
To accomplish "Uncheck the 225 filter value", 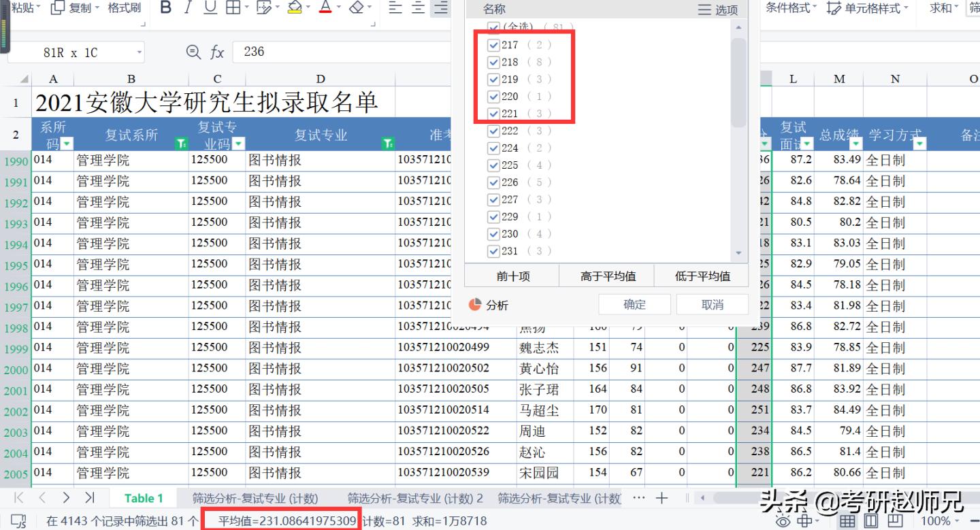I will [494, 165].
